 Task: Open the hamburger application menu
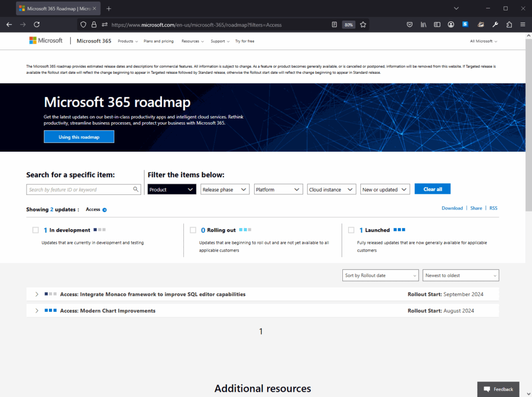[523, 24]
